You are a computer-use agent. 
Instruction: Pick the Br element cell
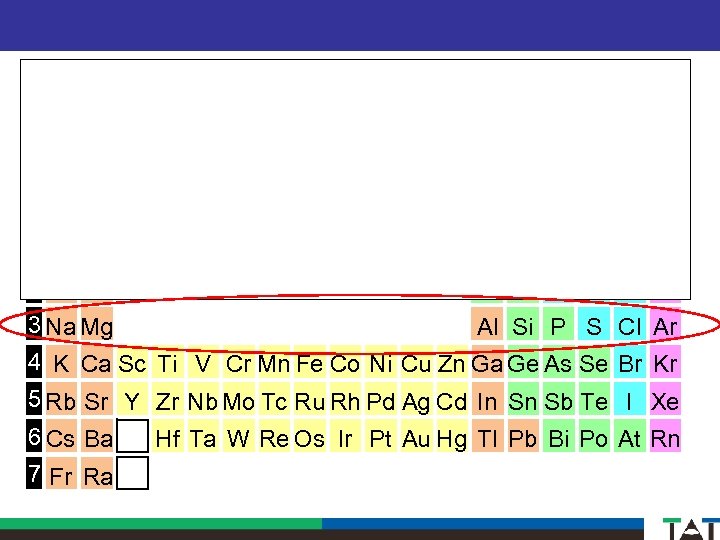pyautogui.click(x=630, y=362)
